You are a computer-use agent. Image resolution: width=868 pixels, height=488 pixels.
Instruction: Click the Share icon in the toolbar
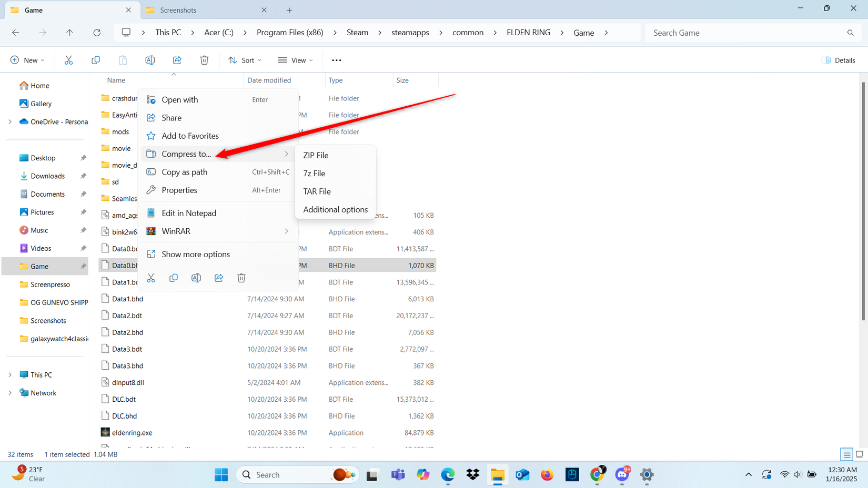point(177,59)
